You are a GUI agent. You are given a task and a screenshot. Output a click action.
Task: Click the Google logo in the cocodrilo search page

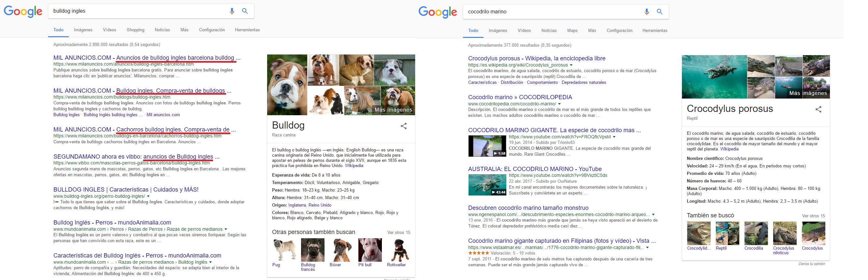438,12
